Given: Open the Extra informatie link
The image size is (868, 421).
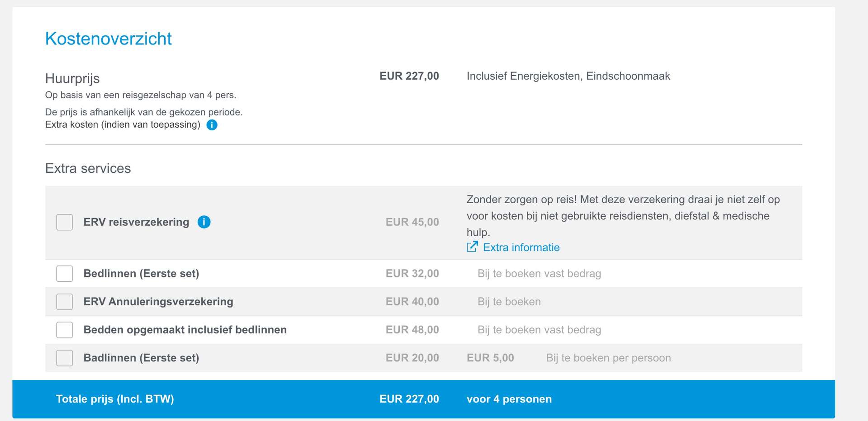Looking at the screenshot, I should pos(521,247).
